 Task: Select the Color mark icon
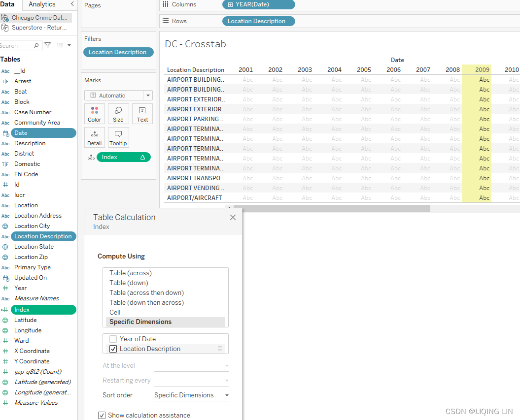94,114
